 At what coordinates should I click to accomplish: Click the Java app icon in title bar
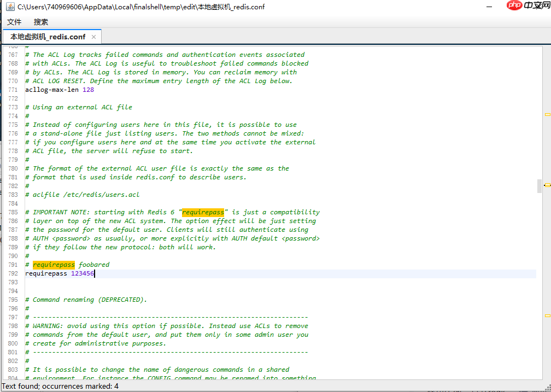pos(8,7)
